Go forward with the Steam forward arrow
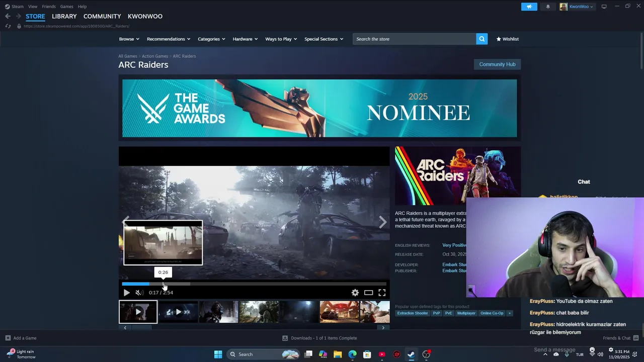Viewport: 644px width, 362px height. 18,16
